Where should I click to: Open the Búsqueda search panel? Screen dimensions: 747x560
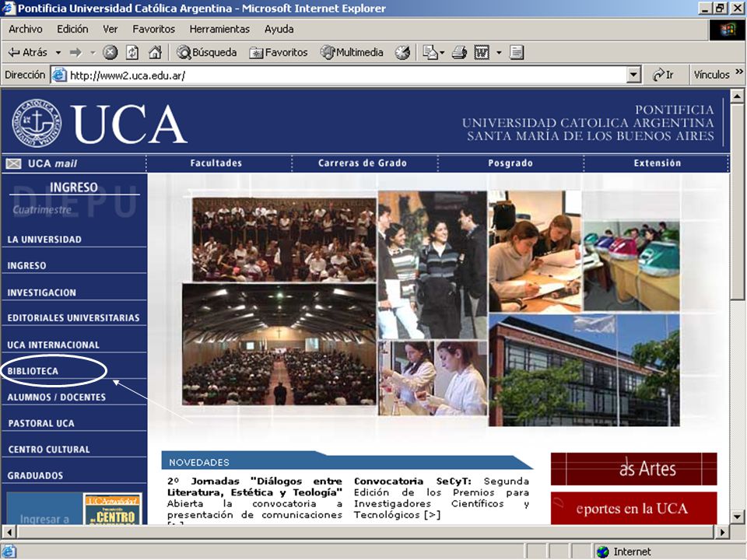coord(206,52)
